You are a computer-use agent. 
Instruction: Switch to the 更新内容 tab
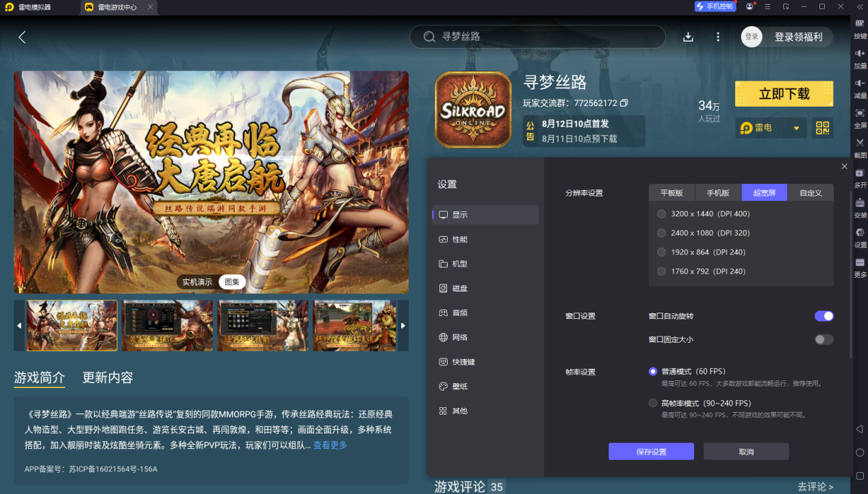[107, 378]
